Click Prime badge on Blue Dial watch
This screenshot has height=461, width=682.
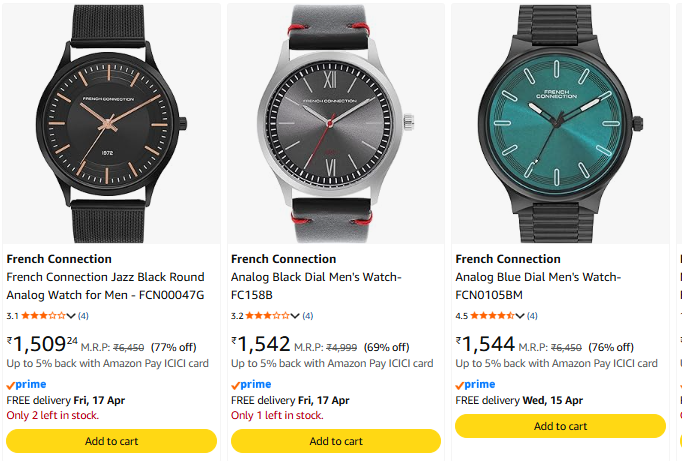(475, 385)
